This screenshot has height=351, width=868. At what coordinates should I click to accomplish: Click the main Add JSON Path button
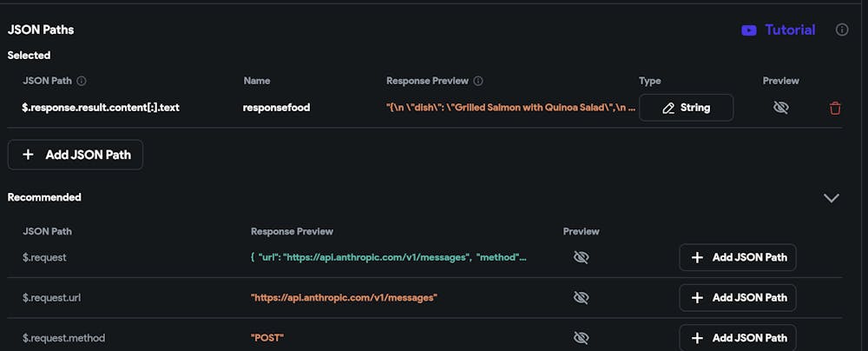coord(76,155)
